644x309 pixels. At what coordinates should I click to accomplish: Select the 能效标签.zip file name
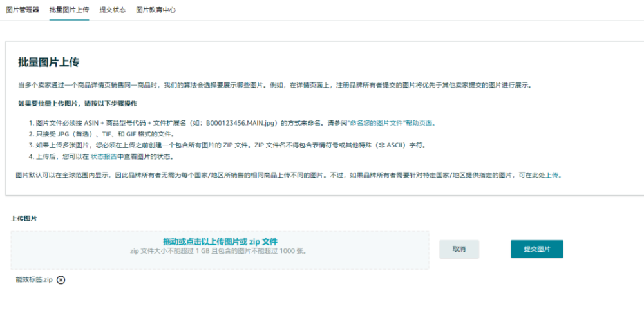[x=34, y=280]
